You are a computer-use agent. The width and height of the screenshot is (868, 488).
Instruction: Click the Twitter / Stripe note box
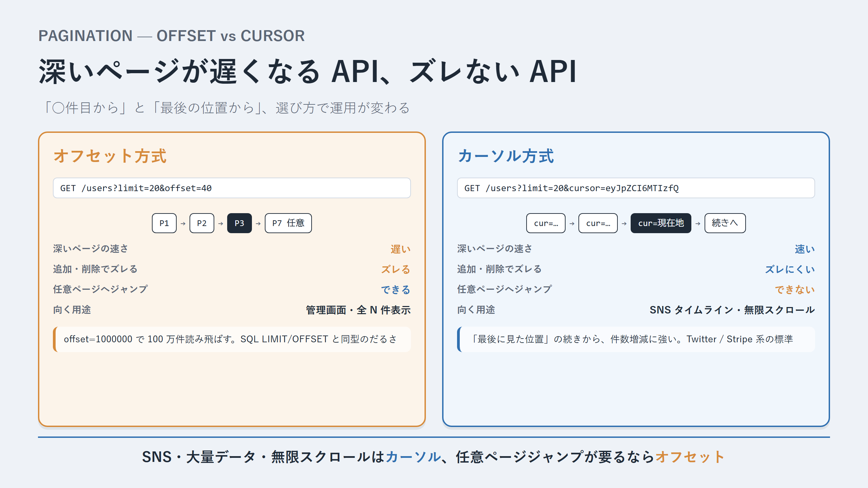636,339
